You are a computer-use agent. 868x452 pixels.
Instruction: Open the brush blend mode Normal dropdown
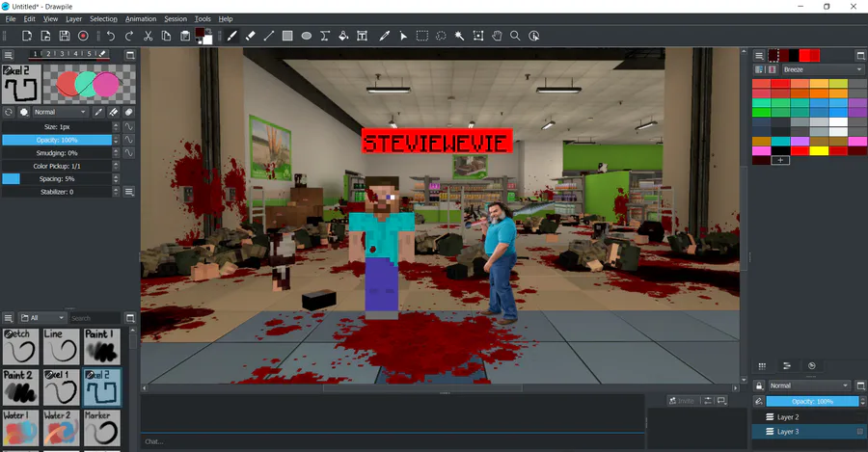pyautogui.click(x=60, y=112)
